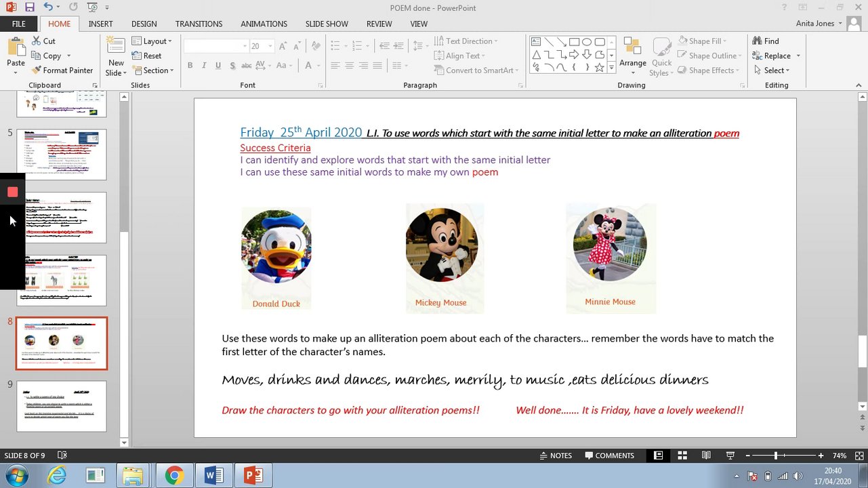The height and width of the screenshot is (488, 868).
Task: Select slide 5 thumbnail
Action: click(x=62, y=155)
